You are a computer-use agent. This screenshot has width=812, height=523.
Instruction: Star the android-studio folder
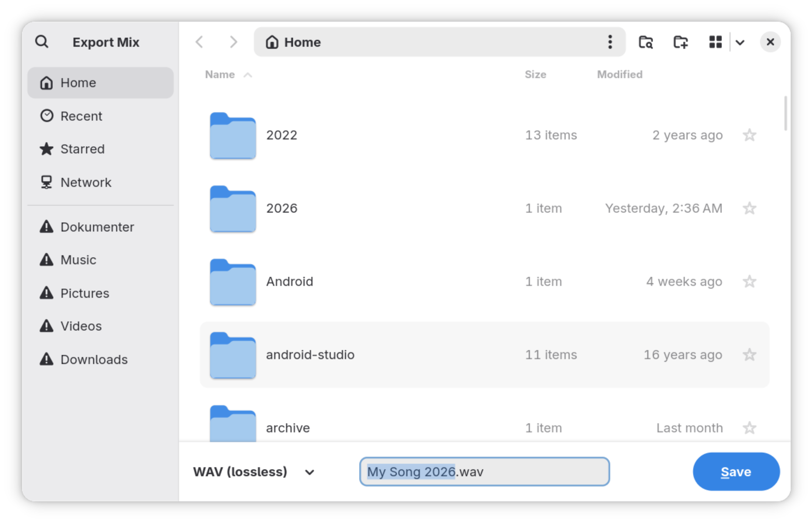click(x=749, y=355)
